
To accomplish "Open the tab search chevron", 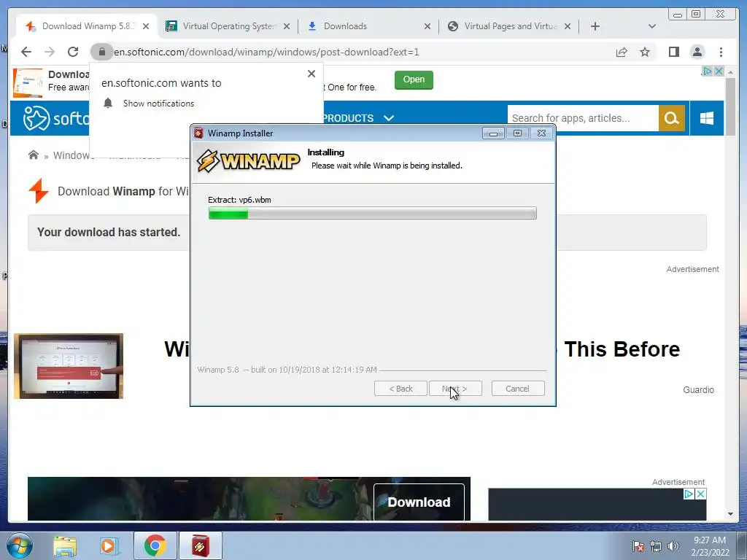I will coord(652,26).
